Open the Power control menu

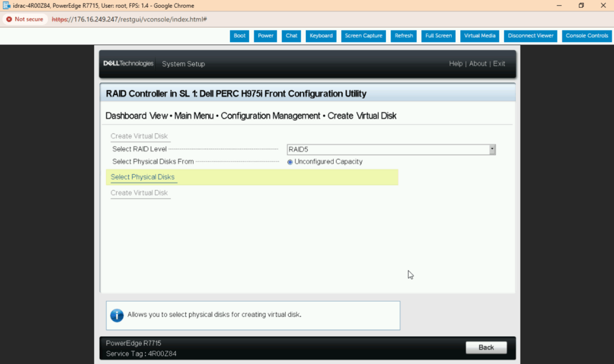coord(266,36)
